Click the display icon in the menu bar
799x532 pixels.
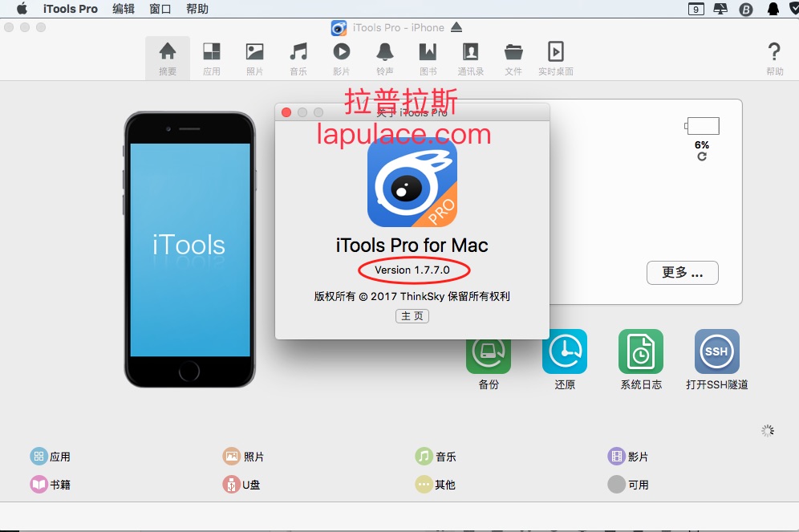click(x=720, y=9)
